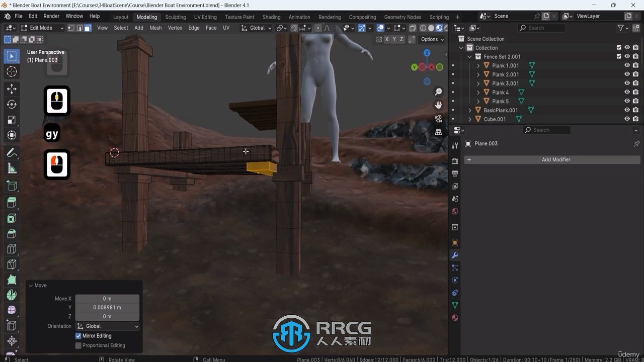Click the new scene button
Viewport: 644px width, 362px height.
point(546,17)
